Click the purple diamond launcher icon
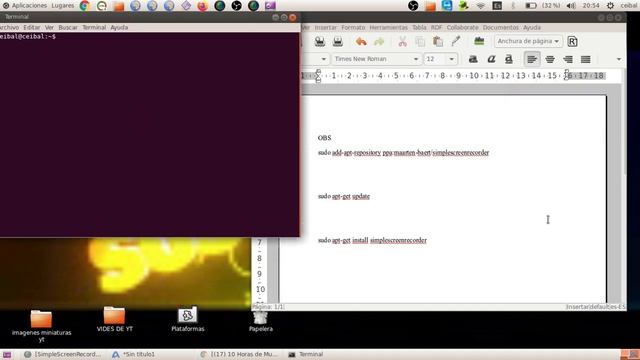Viewport: 640px width, 360px height. coord(186,6)
